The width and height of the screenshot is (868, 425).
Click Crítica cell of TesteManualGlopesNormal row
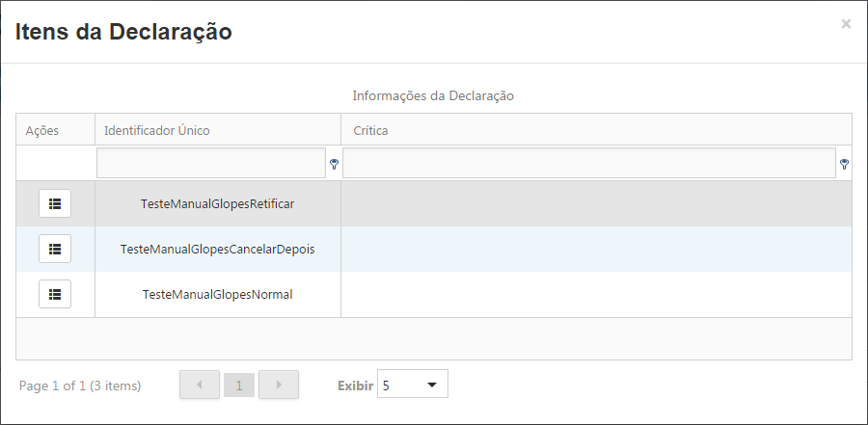point(596,294)
